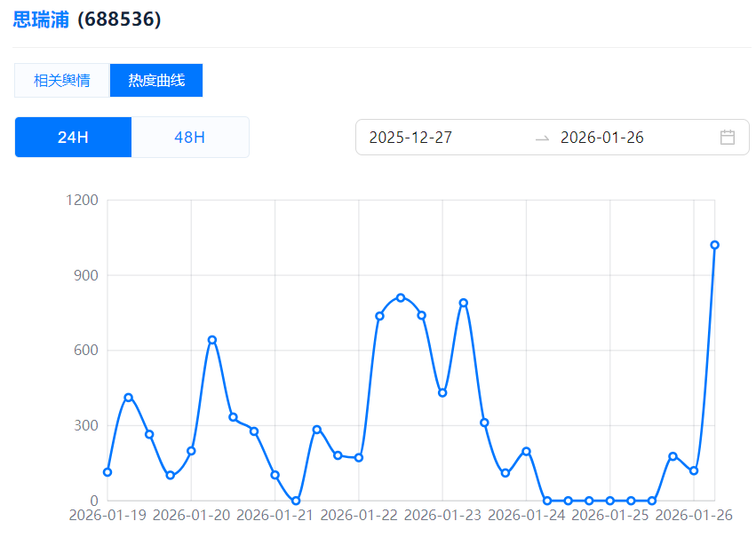Choose the 24H time range option
The width and height of the screenshot is (756, 537).
tap(73, 138)
